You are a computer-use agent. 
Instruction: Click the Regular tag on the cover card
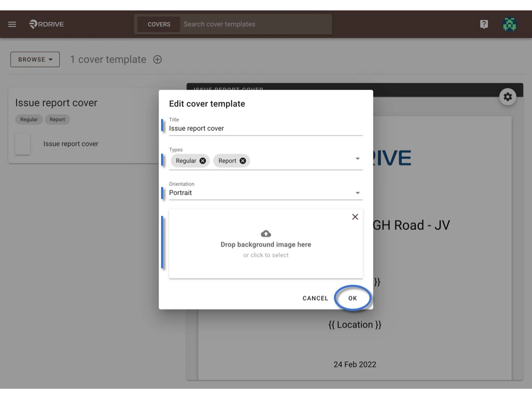[x=29, y=119]
